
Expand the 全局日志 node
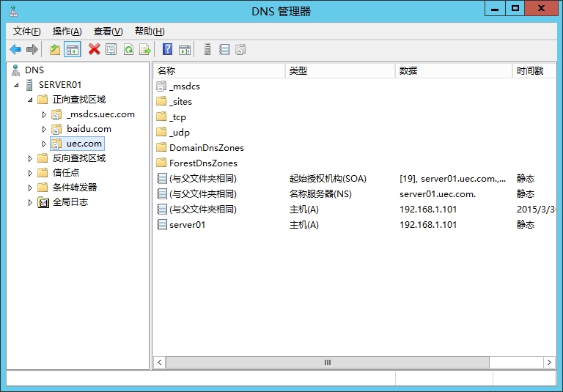tap(30, 202)
